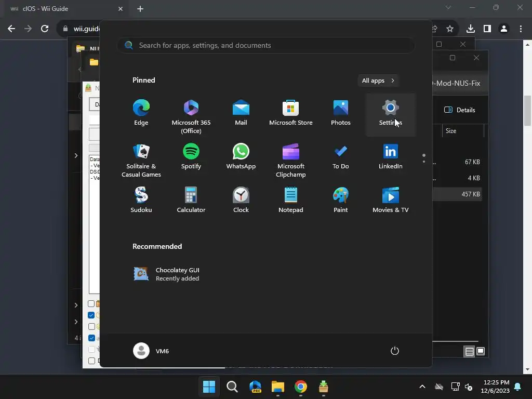Click the Start menu search box
532x399 pixels.
pos(266,45)
